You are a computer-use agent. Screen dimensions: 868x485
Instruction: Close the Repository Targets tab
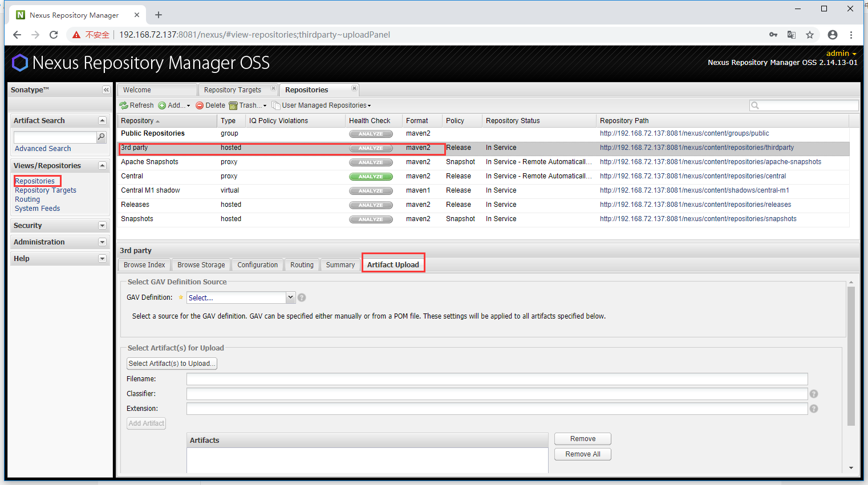pos(273,88)
